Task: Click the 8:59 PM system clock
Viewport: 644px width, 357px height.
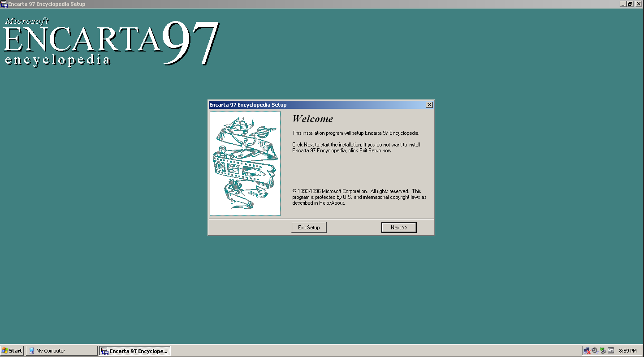Action: pyautogui.click(x=627, y=351)
